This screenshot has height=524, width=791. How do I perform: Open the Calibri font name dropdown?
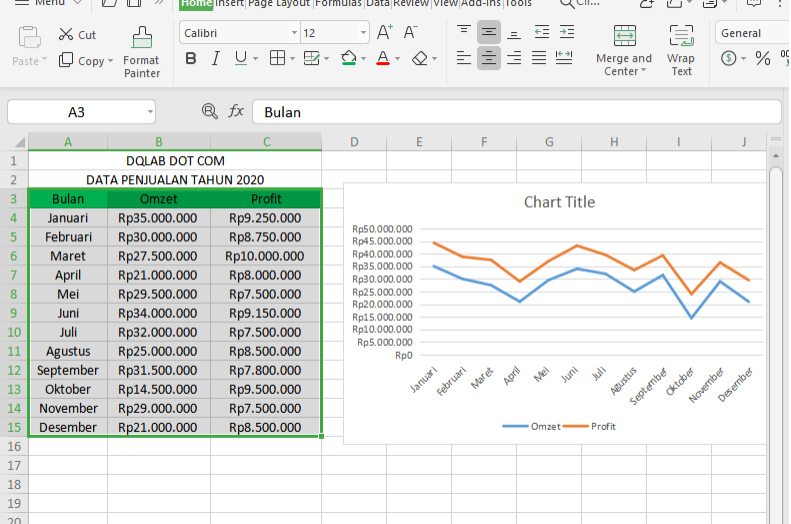293,33
